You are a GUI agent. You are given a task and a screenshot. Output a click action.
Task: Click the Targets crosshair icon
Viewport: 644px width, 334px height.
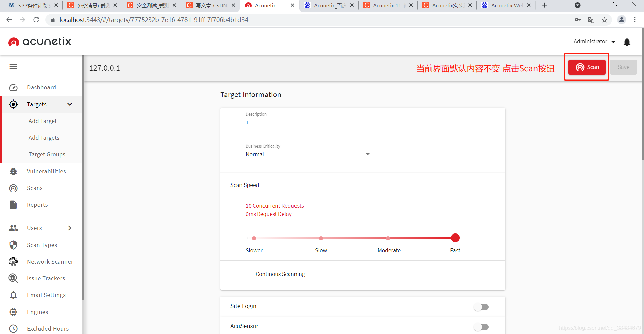[13, 104]
